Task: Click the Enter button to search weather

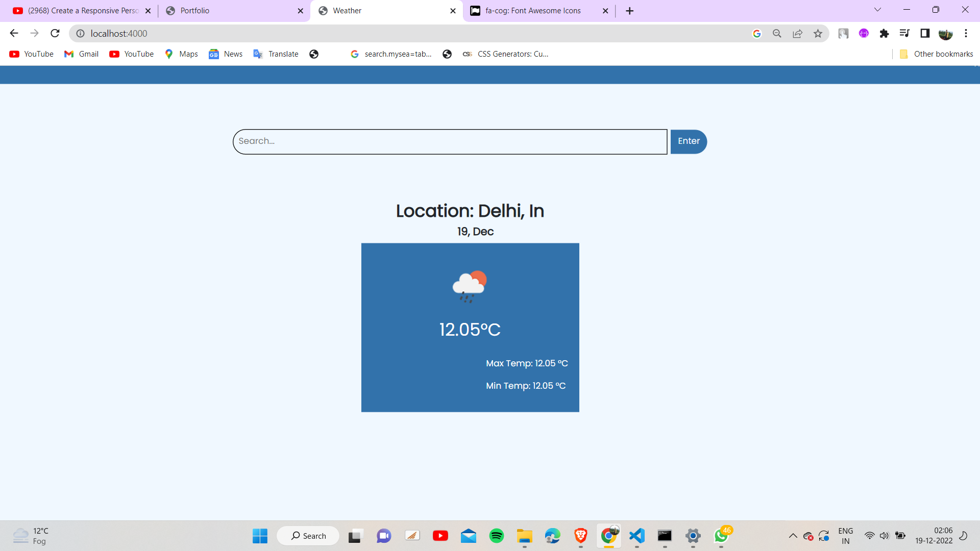Action: tap(689, 141)
